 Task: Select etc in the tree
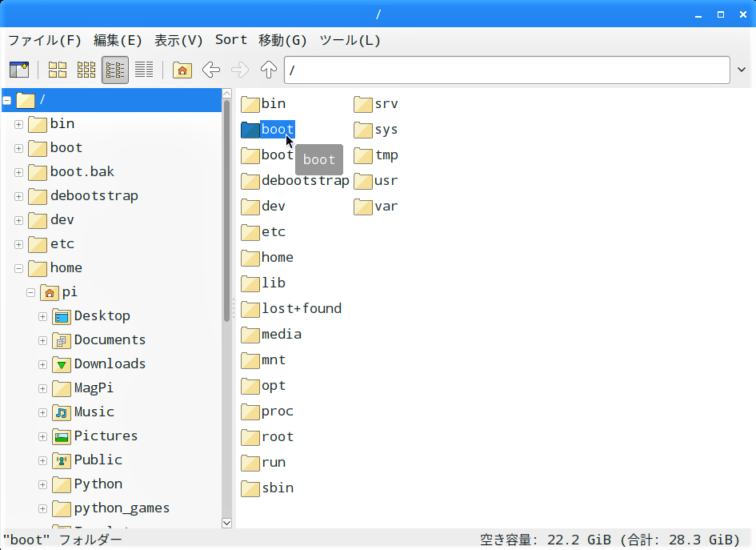62,244
